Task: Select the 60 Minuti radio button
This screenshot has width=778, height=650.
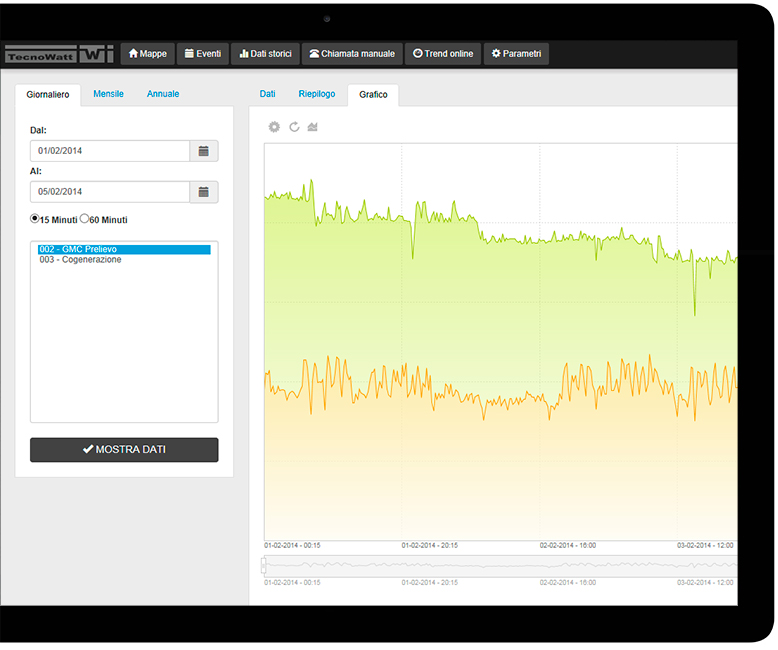Action: click(x=84, y=218)
